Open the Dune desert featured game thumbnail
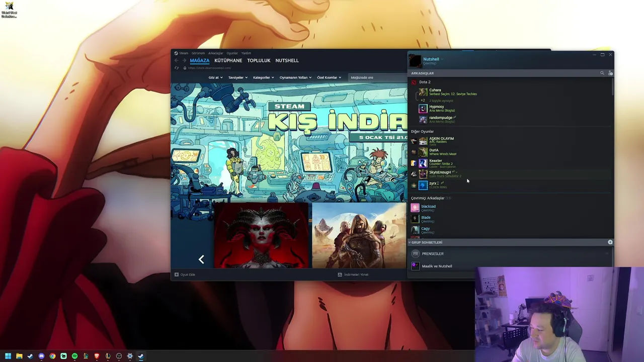This screenshot has height=362, width=644. 359,235
